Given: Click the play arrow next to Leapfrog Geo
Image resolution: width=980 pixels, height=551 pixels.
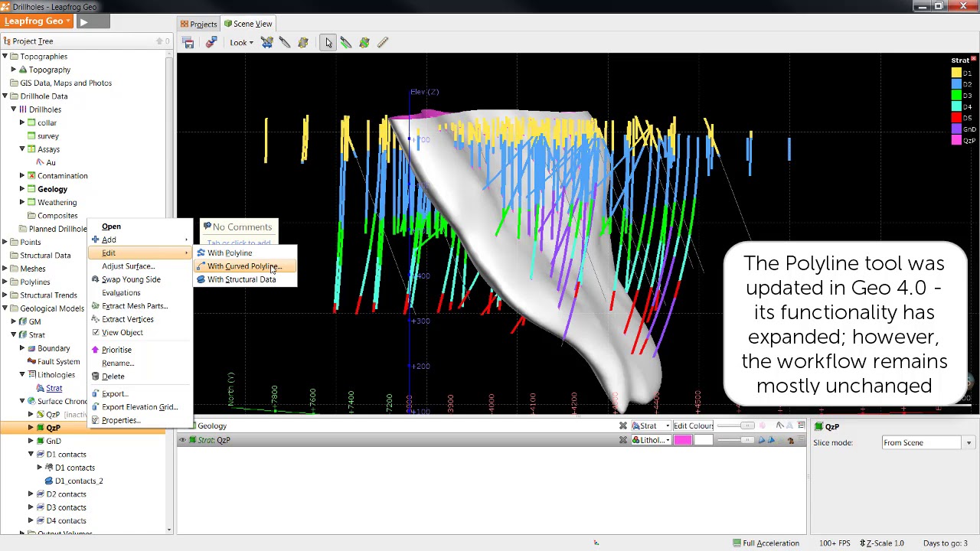Looking at the screenshot, I should (84, 21).
